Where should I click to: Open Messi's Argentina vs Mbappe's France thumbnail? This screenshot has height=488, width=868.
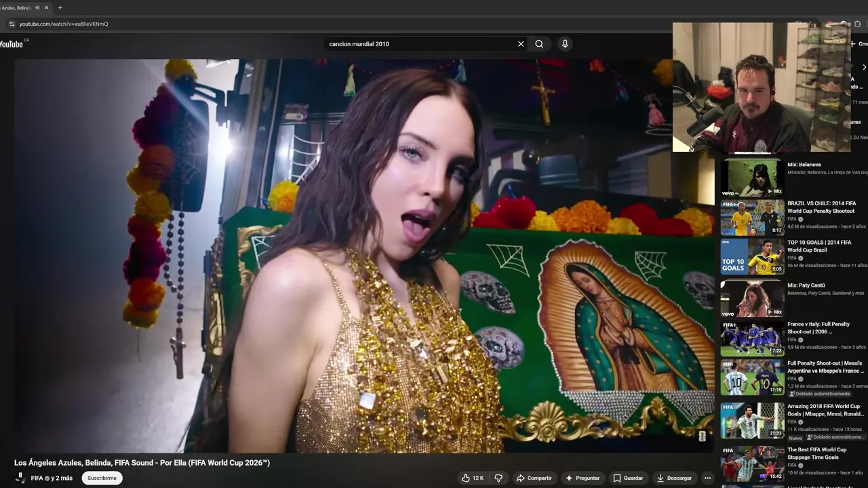(x=752, y=378)
